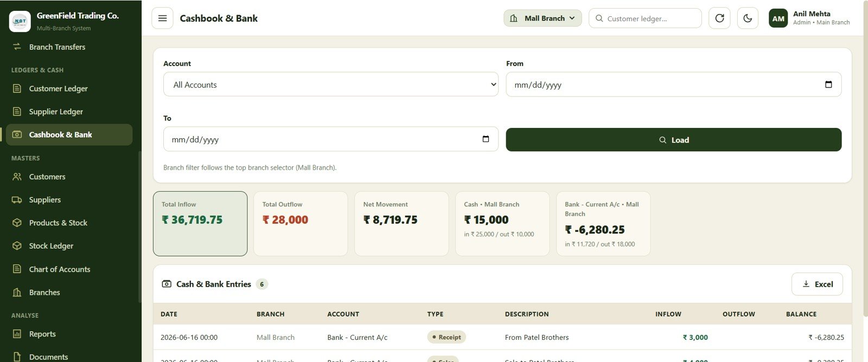
Task: Select the Total Outflow summary card
Action: tap(301, 223)
